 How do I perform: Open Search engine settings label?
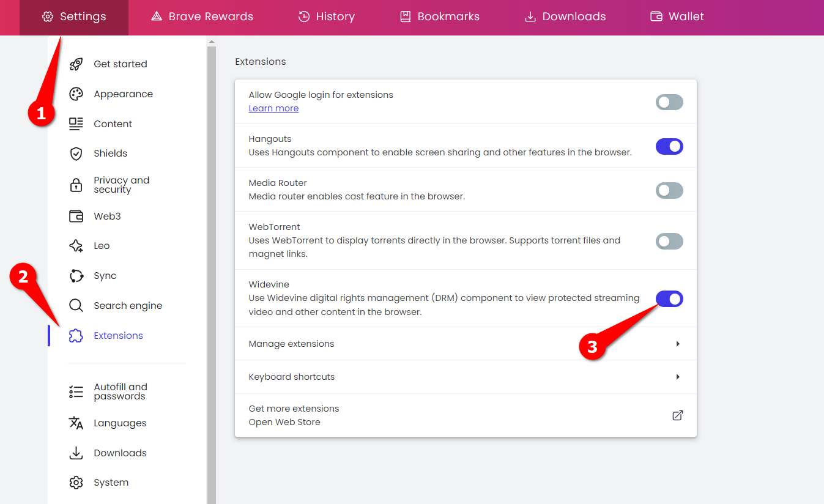click(x=128, y=306)
